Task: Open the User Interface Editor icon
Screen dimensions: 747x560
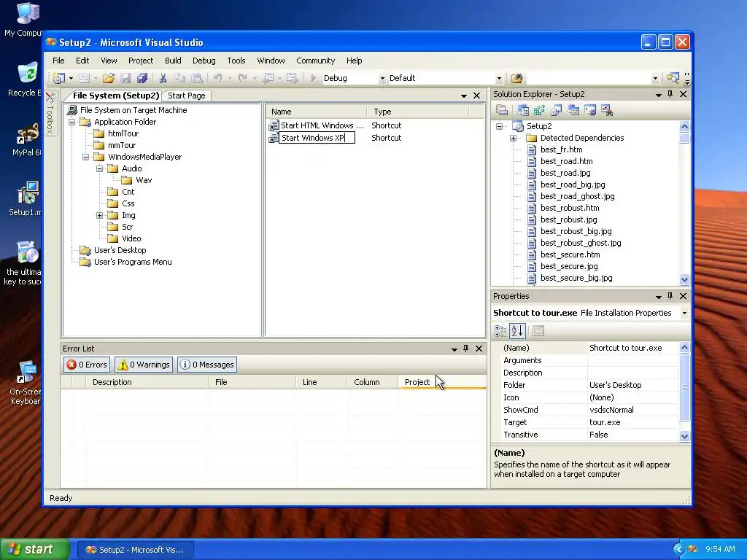Action: (x=573, y=111)
